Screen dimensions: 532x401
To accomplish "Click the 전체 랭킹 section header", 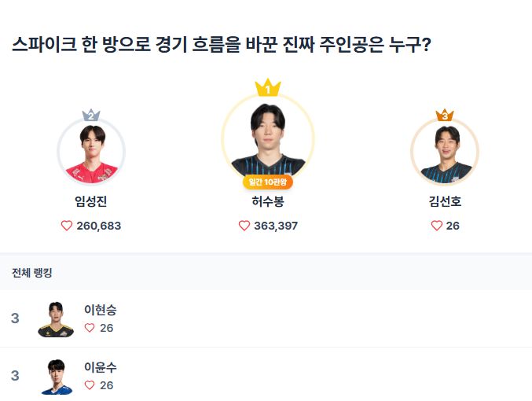I will tap(32, 273).
